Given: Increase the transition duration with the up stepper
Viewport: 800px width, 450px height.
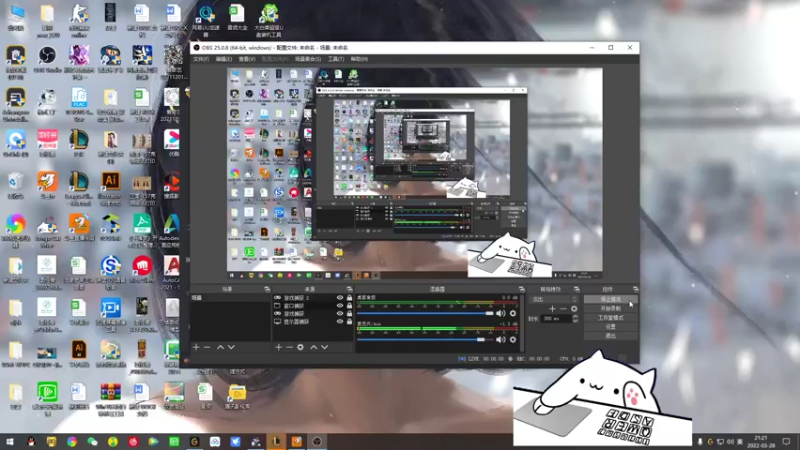Looking at the screenshot, I should (576, 316).
